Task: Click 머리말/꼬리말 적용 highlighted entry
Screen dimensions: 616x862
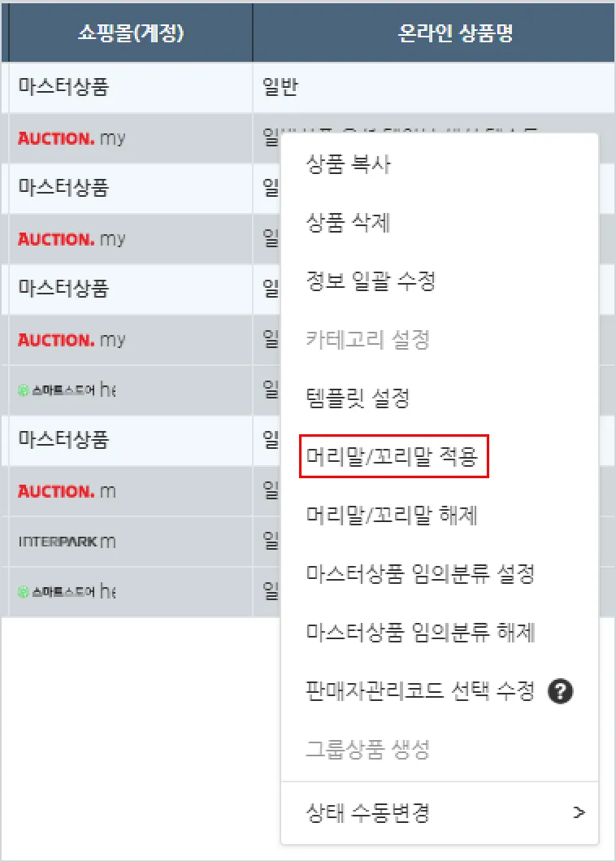Action: click(393, 456)
